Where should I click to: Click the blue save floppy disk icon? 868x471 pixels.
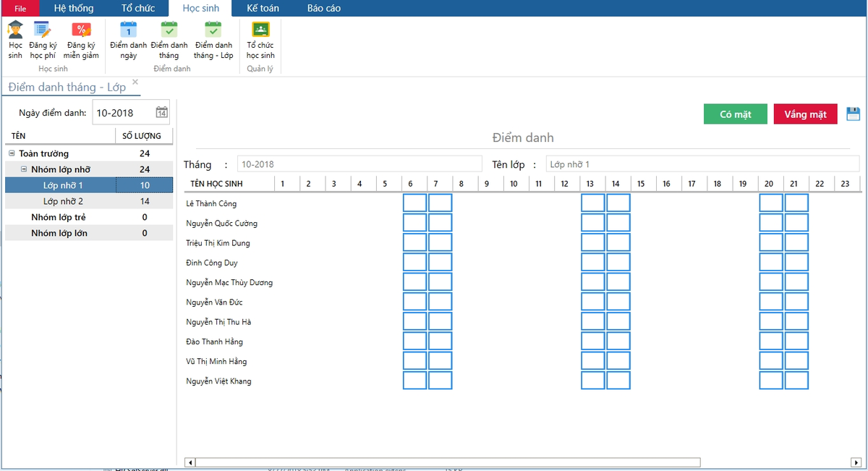click(853, 114)
